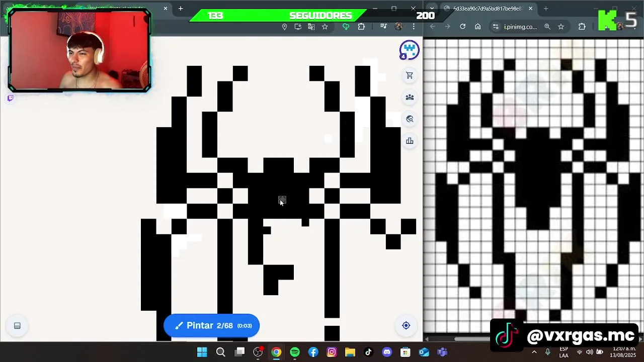Open the clock showing 13/08/2025
Image resolution: width=644 pixels, height=362 pixels.
click(624, 352)
